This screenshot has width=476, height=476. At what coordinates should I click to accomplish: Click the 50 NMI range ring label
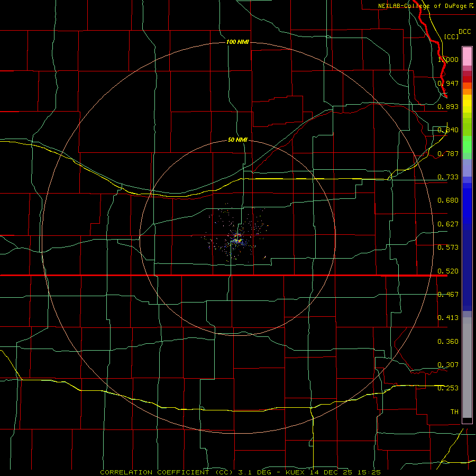(x=237, y=140)
